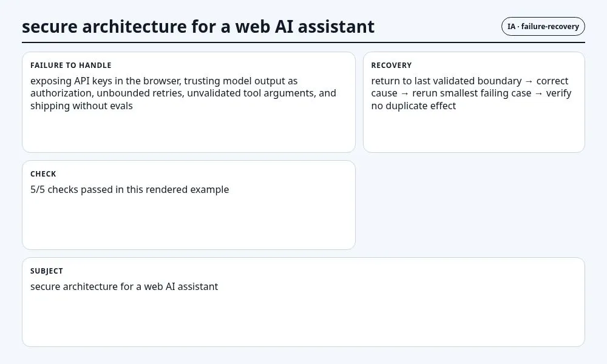Viewport: 607px width, 364px height.
Task: Select the FAILURE TO HANDLE label
Action: coord(71,66)
